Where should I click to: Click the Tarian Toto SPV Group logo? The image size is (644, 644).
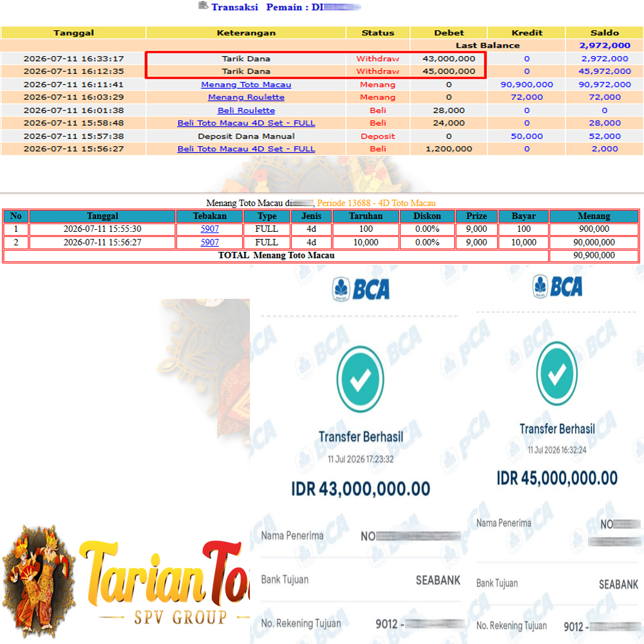(164, 583)
